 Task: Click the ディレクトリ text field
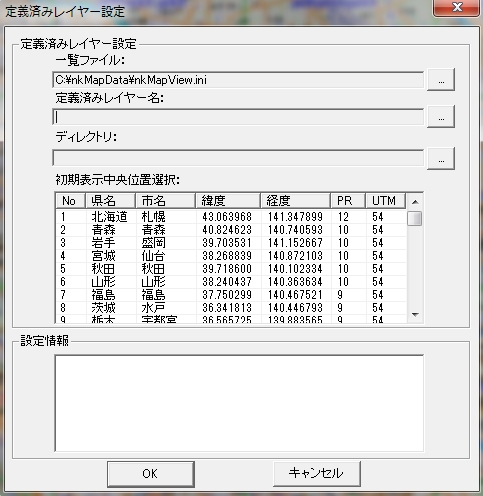pos(238,158)
